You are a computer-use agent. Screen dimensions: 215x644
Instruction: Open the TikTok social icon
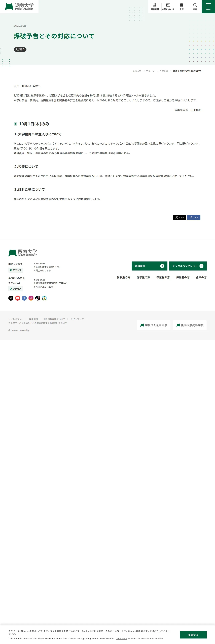38,298
